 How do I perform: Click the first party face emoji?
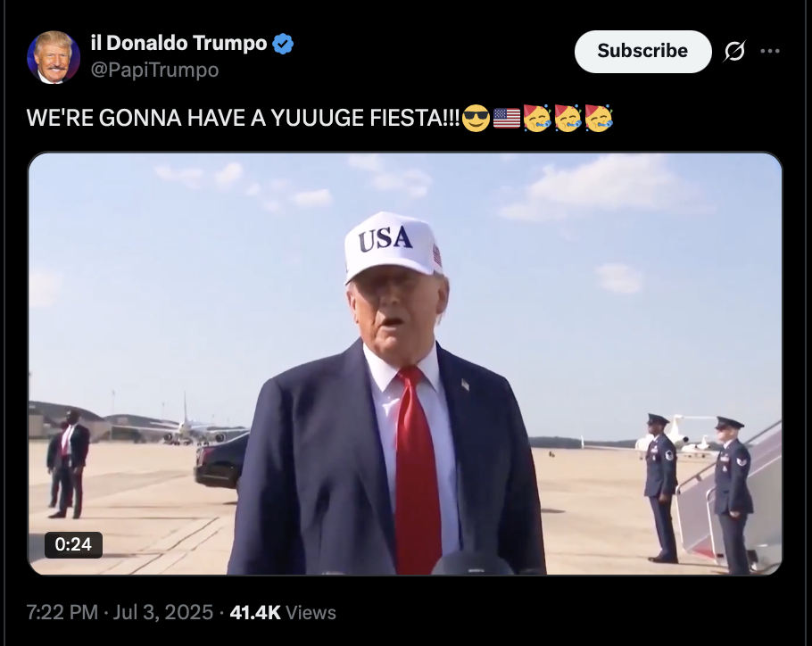point(537,118)
